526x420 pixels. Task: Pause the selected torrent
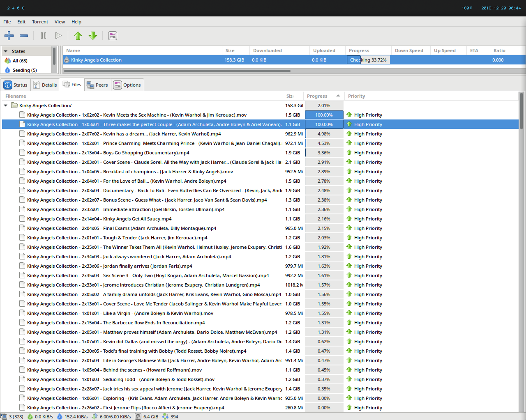point(44,36)
